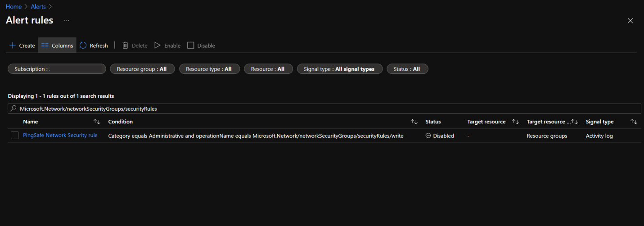Select the PingSafe Network Security rule checkbox

point(15,136)
